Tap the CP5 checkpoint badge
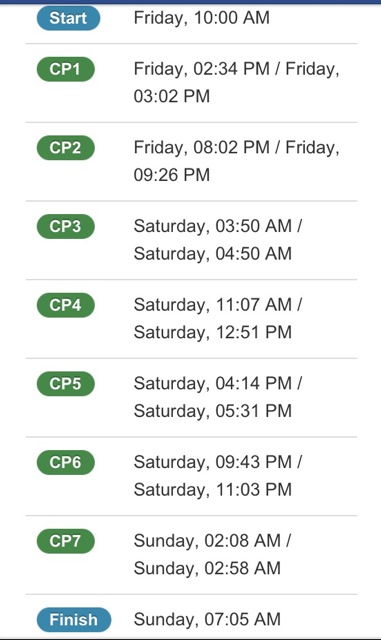Image resolution: width=381 pixels, height=640 pixels. [66, 384]
